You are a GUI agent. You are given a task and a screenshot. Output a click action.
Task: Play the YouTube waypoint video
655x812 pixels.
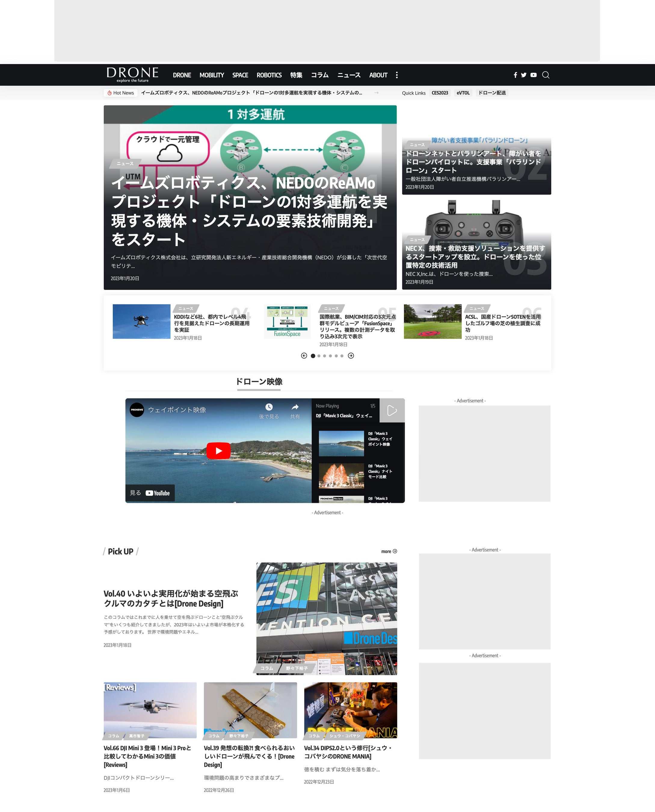pyautogui.click(x=218, y=451)
